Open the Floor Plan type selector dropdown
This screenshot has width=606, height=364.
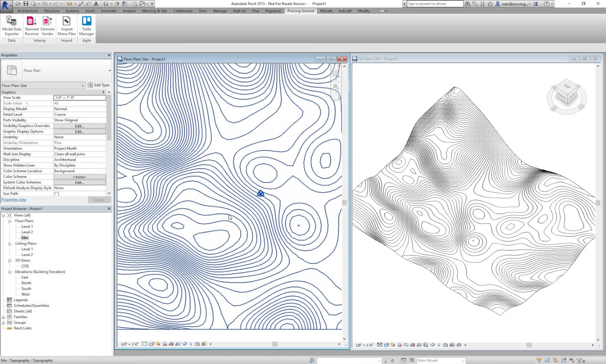[109, 71]
